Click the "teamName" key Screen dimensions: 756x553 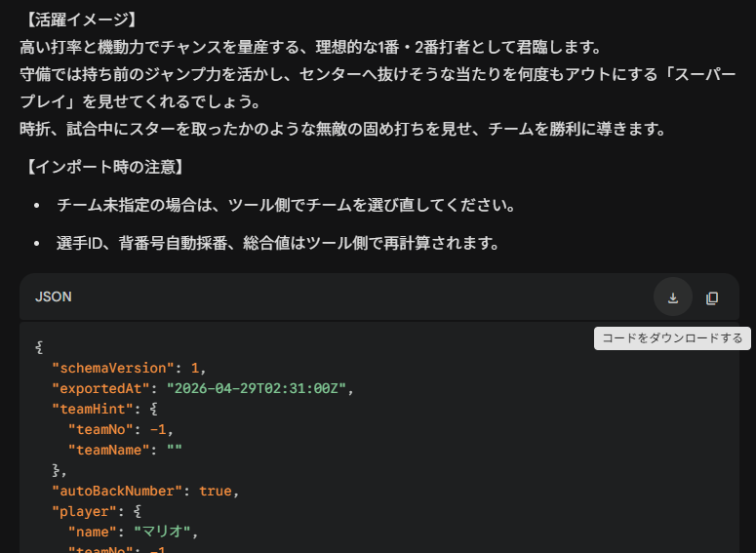pyautogui.click(x=109, y=451)
